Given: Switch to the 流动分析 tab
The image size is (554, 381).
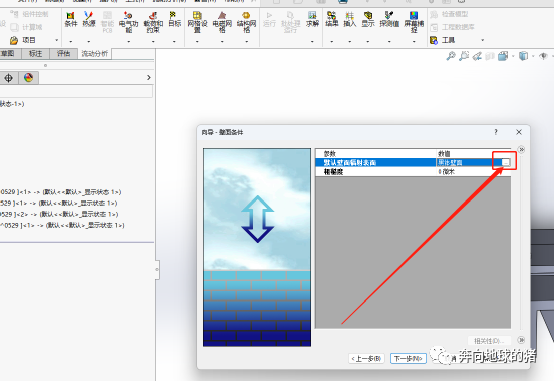Looking at the screenshot, I should click(x=95, y=53).
